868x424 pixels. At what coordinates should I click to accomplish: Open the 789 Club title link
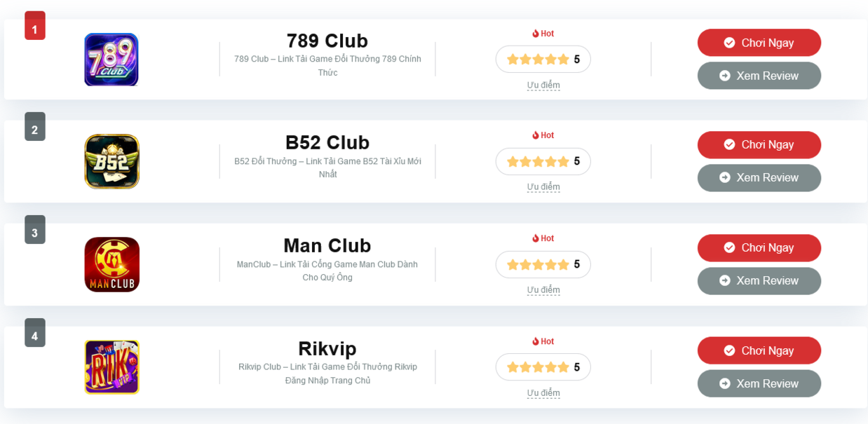tap(327, 41)
